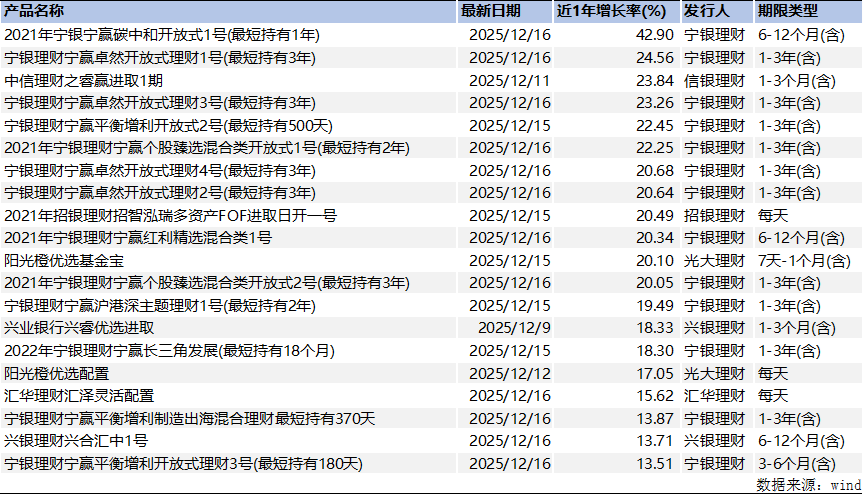Viewport: 865px width, 495px height.
Task: Click growth rate value 20.05
Action: coord(655,283)
